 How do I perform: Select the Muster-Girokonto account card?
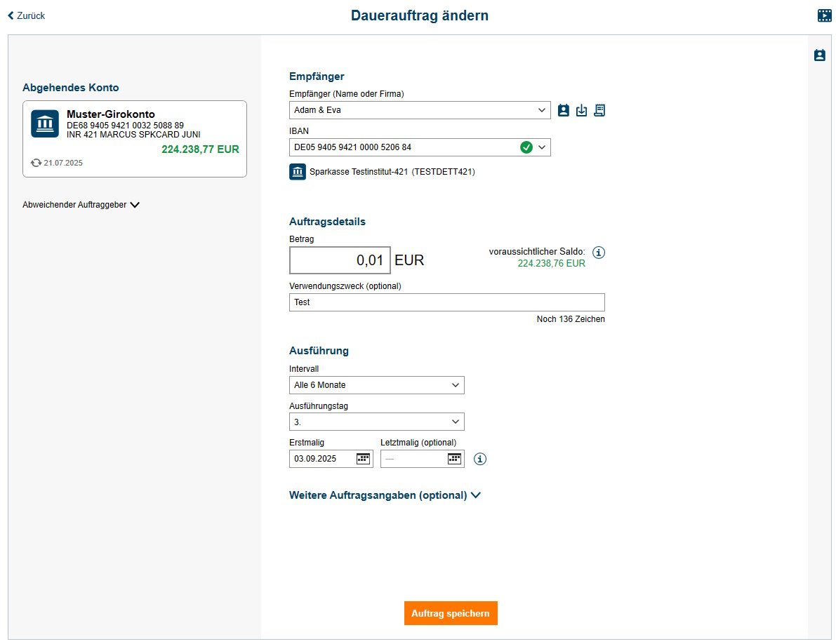click(135, 138)
